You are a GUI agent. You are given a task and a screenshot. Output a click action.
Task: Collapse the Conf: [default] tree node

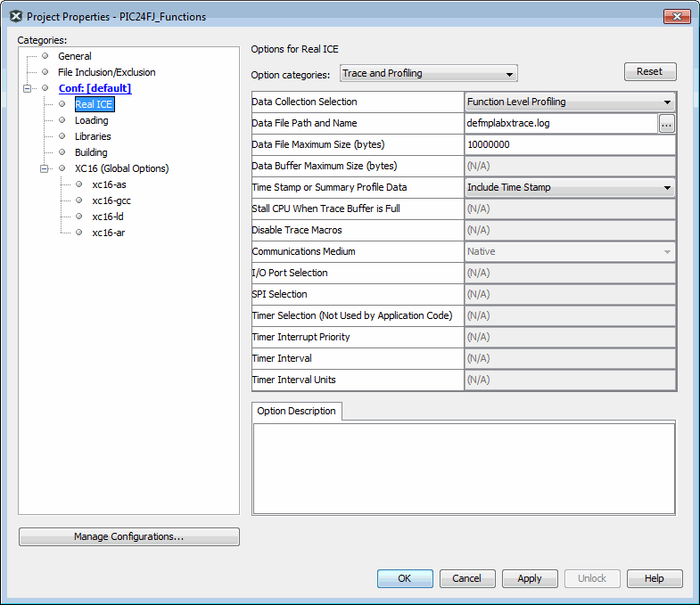[x=28, y=88]
